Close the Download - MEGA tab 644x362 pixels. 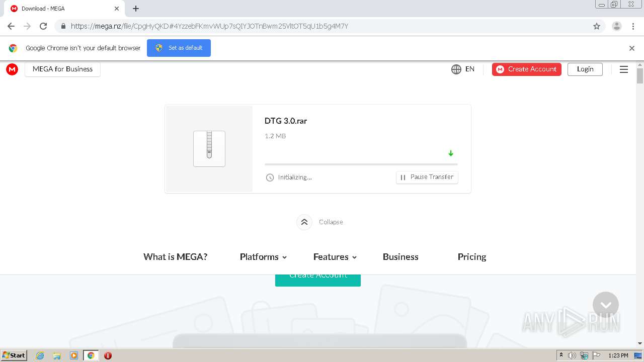[117, 9]
